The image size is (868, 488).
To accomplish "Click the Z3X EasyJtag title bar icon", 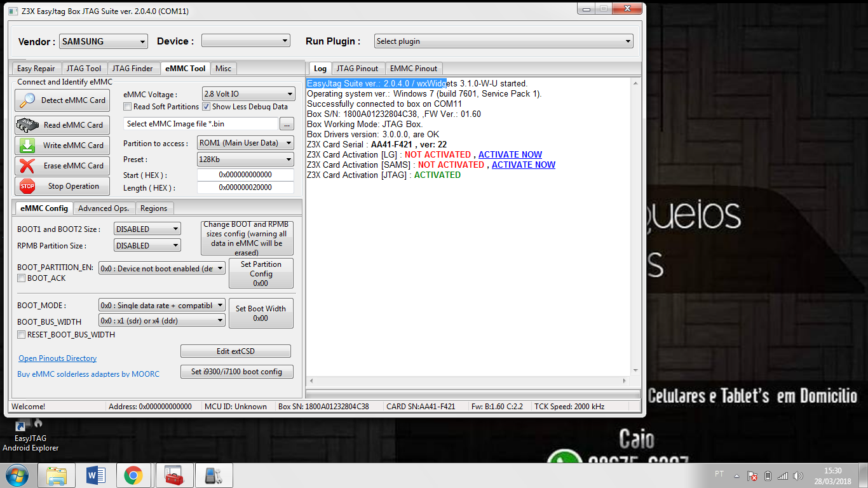I will [x=13, y=11].
